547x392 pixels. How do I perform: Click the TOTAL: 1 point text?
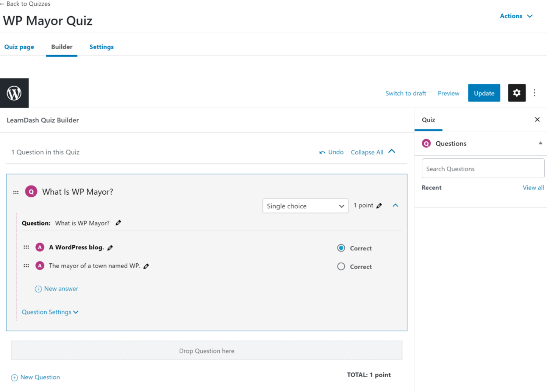[369, 374]
